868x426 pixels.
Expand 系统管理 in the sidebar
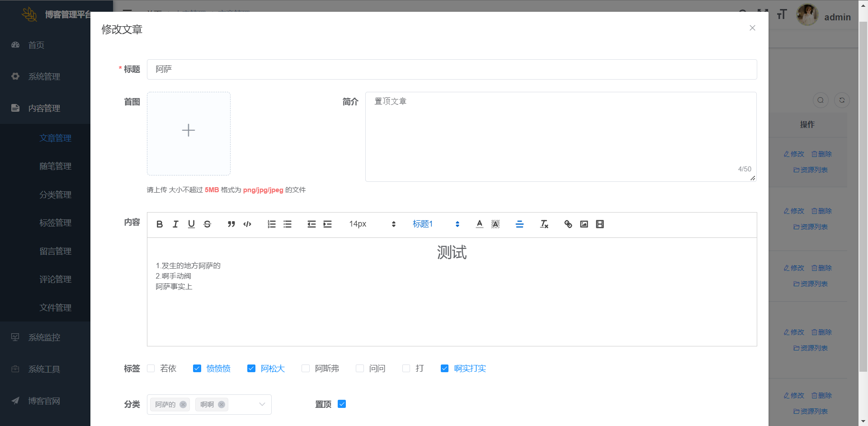coord(45,76)
